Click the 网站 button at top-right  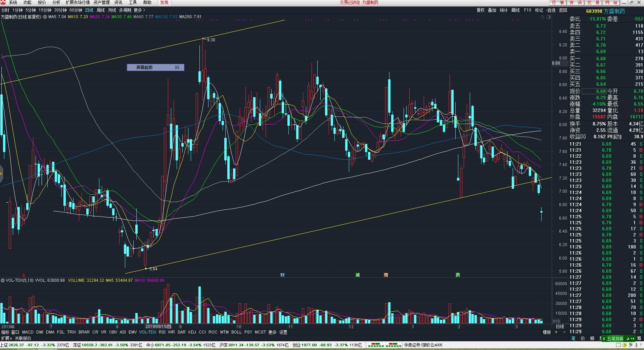pos(611,2)
